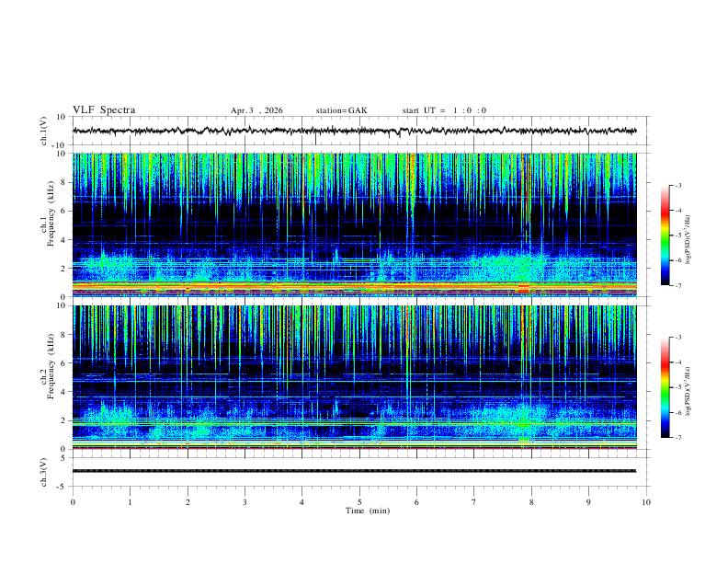Click the "5" tick on ch.3(V) axis
This screenshot has width=728, height=563.
[63, 458]
